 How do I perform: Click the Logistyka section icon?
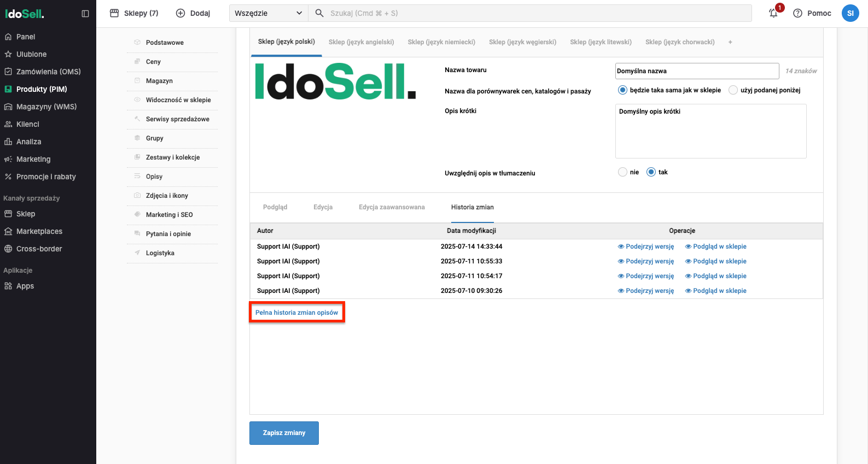pyautogui.click(x=137, y=252)
